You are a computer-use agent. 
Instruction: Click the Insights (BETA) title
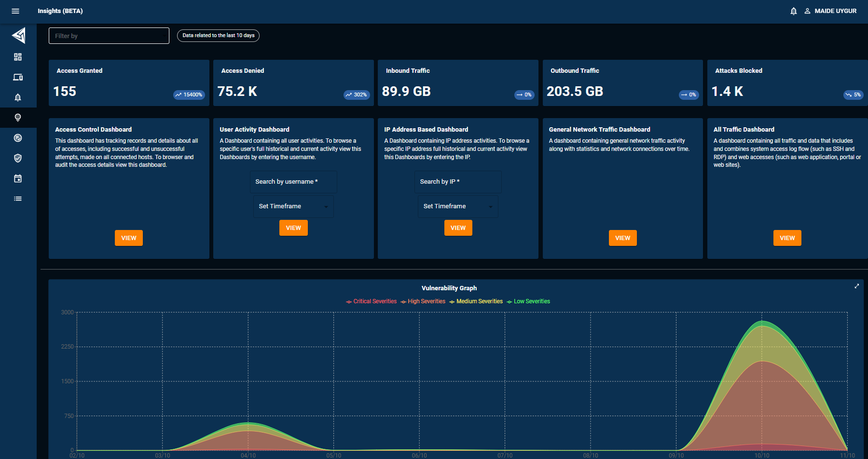60,11
